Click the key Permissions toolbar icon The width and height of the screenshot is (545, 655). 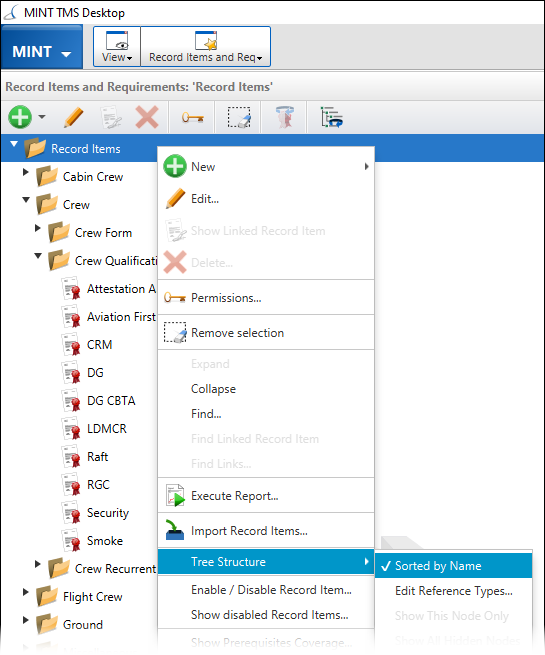[193, 117]
